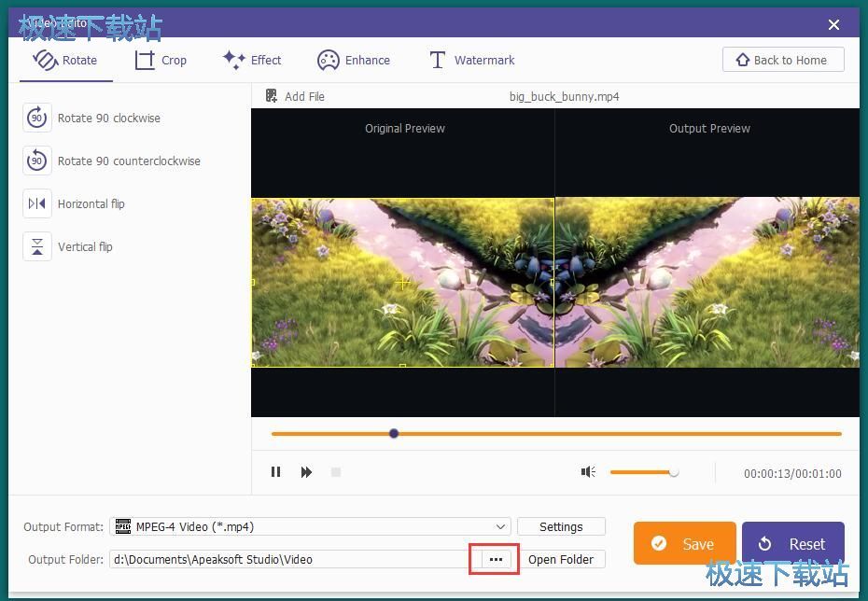Image resolution: width=868 pixels, height=601 pixels.
Task: Click the Rotate 90 counterclockwise icon
Action: pos(37,161)
